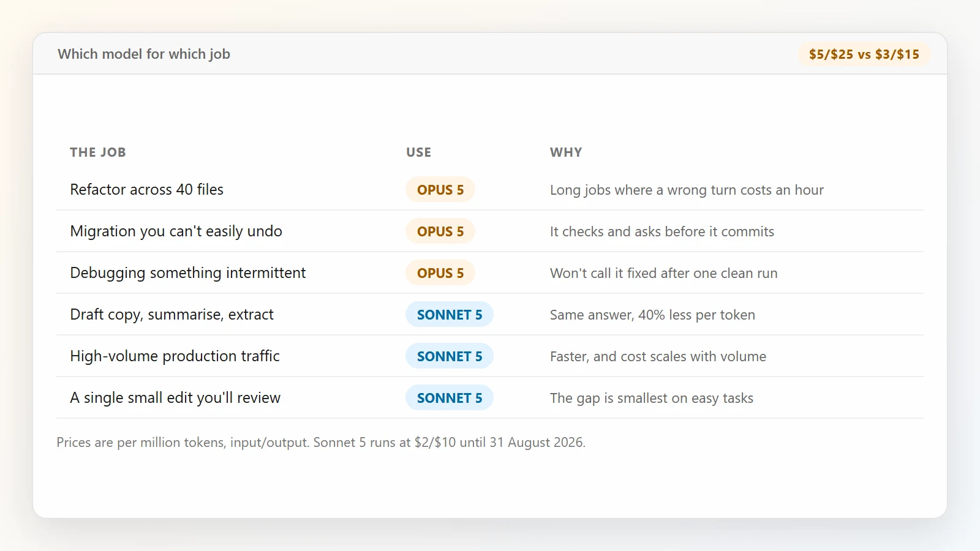Select 'Migration you can't easily undo' job
Viewport: 980px width, 551px height.
(176, 231)
